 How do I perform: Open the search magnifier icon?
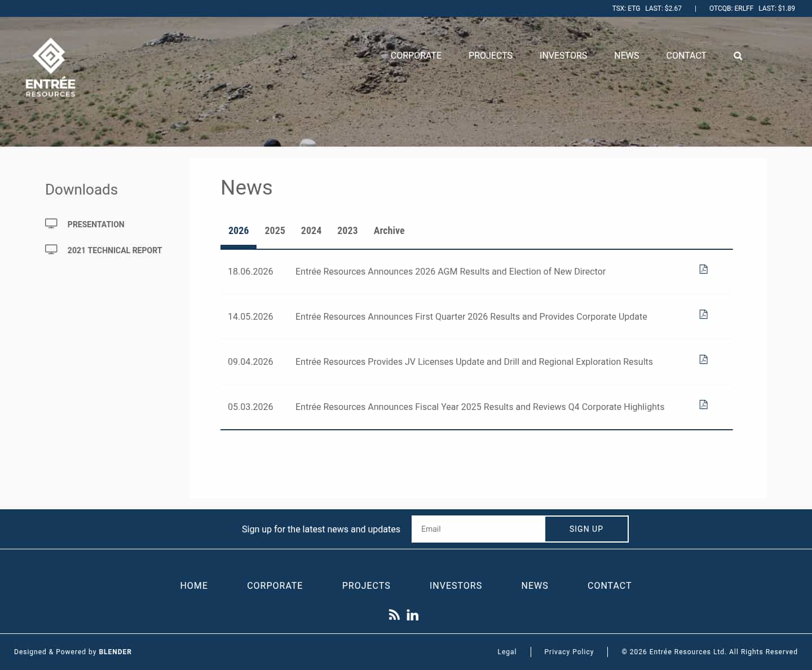(738, 56)
